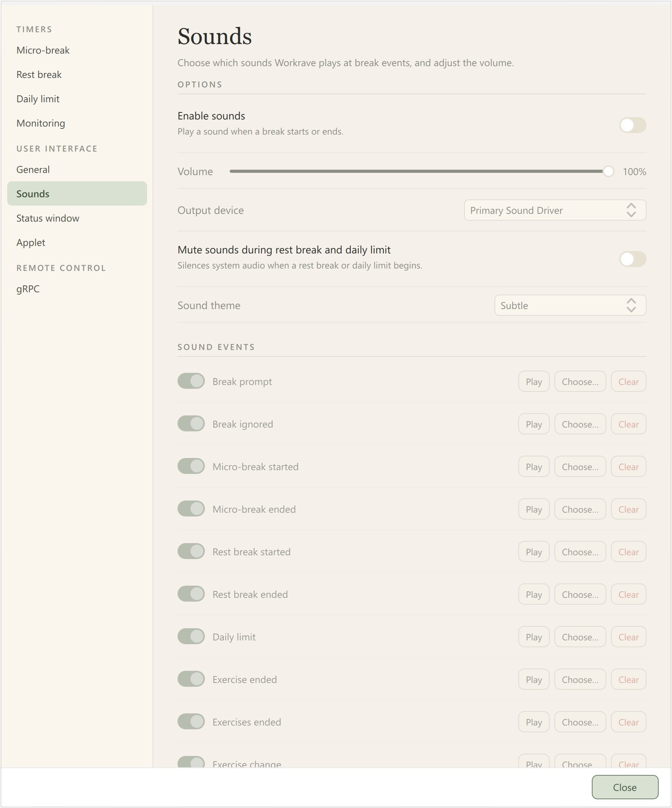Close the preferences dialog
Viewport: 672px width, 808px height.
tap(624, 787)
